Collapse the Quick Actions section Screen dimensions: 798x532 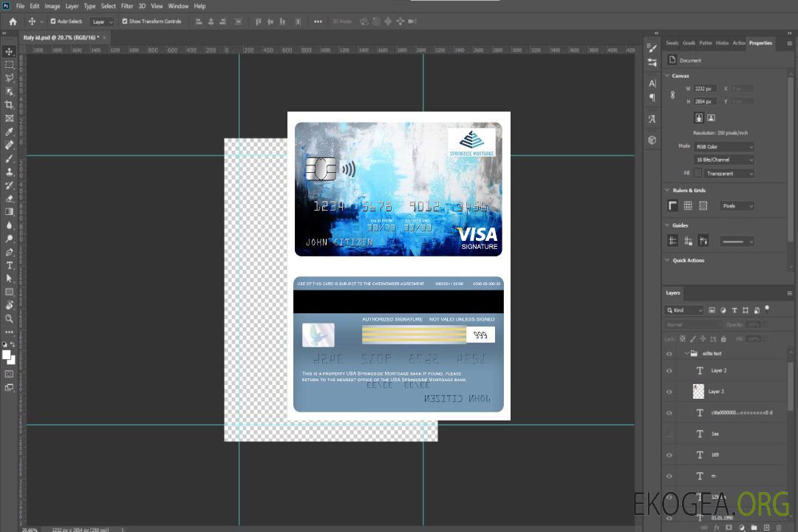[x=668, y=259]
